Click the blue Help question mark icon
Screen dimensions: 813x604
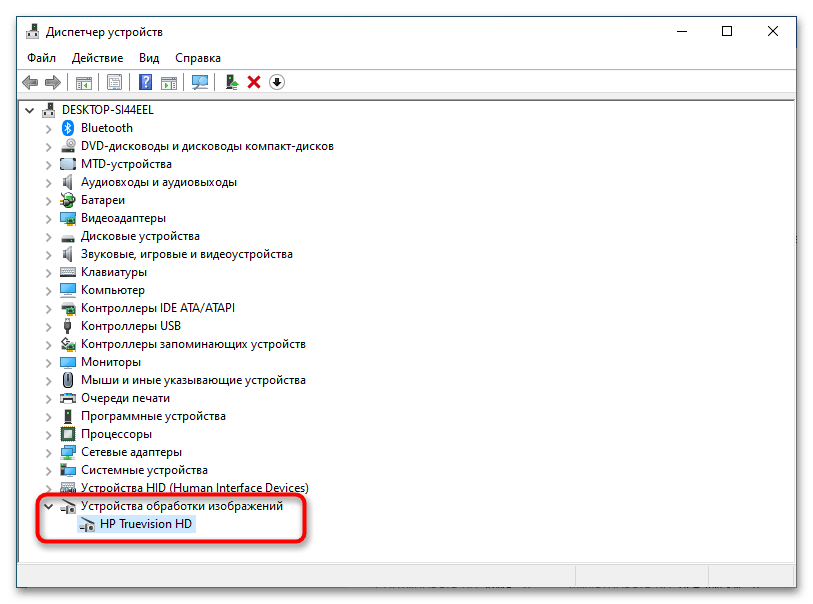145,82
